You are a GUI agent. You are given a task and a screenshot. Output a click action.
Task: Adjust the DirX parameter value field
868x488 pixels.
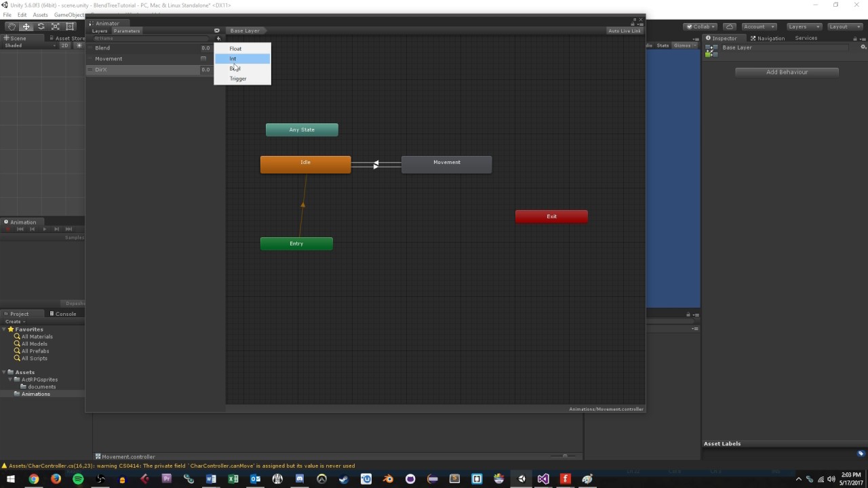(x=205, y=69)
